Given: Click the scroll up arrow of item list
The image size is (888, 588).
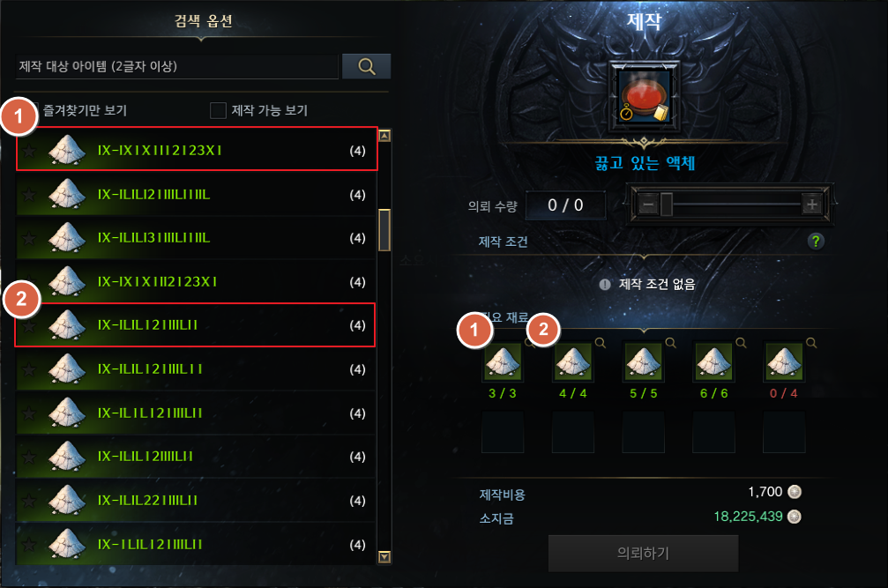Looking at the screenshot, I should [x=384, y=136].
